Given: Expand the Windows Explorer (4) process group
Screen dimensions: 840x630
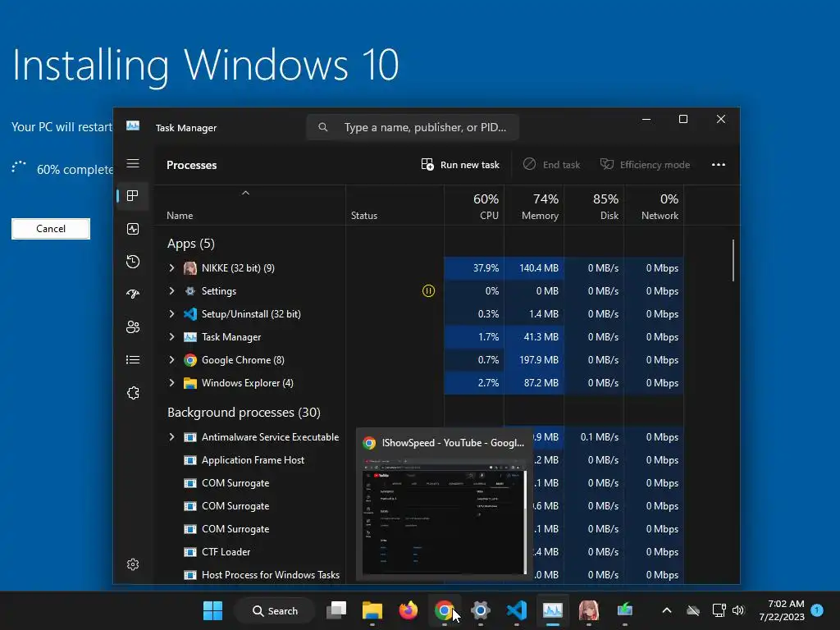Looking at the screenshot, I should point(171,383).
